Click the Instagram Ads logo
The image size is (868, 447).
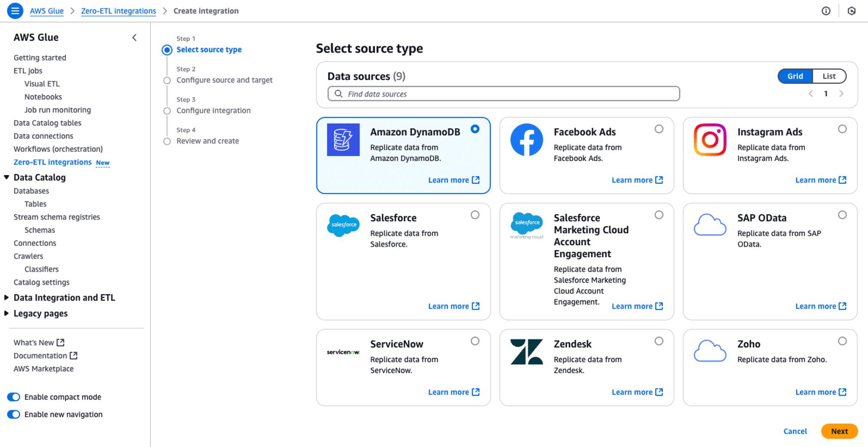pos(710,140)
